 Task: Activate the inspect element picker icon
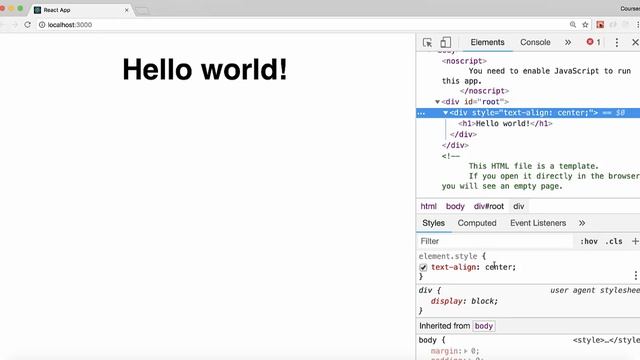pyautogui.click(x=427, y=42)
